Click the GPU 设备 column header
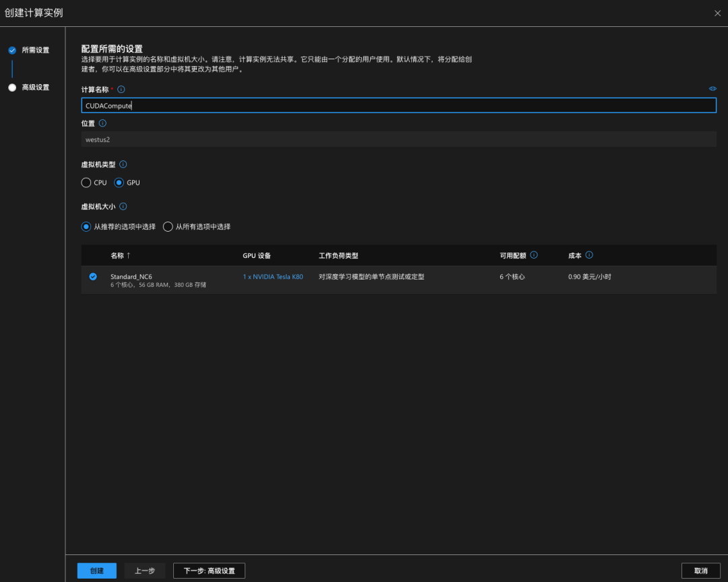This screenshot has height=582, width=728. (x=257, y=255)
